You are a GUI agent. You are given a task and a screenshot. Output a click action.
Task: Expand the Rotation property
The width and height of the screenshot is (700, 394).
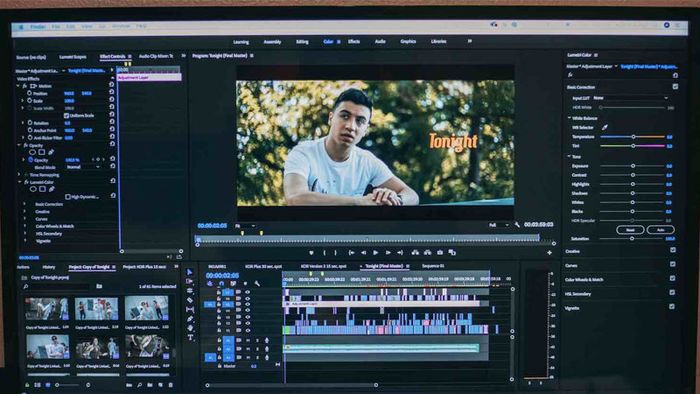point(23,123)
